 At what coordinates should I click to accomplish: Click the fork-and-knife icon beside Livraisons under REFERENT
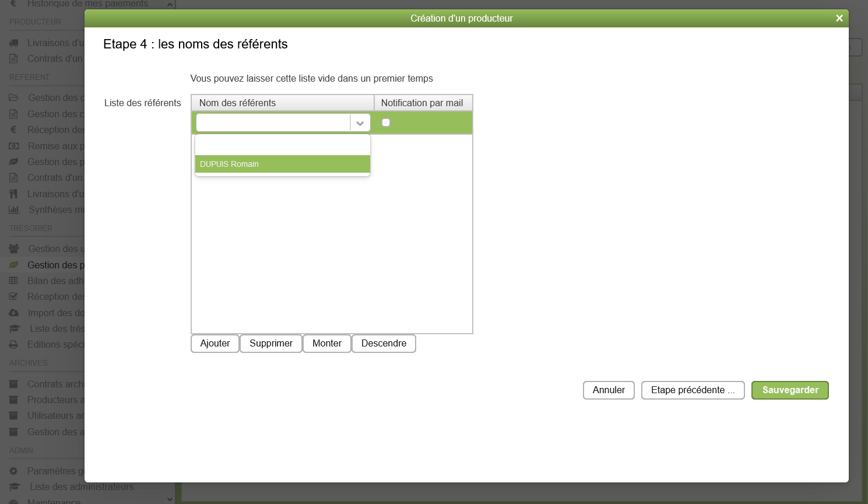(14, 194)
